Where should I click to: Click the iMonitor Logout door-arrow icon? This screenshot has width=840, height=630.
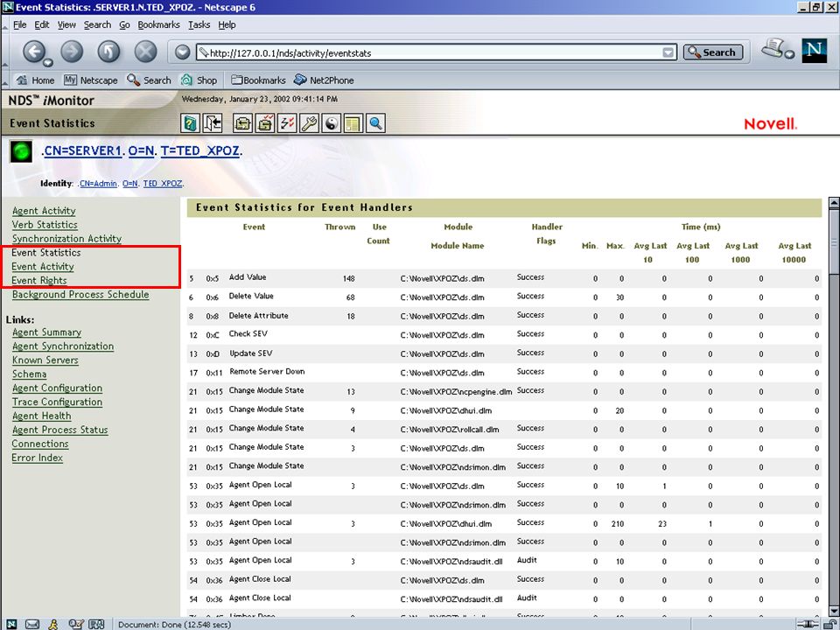tap(213, 123)
